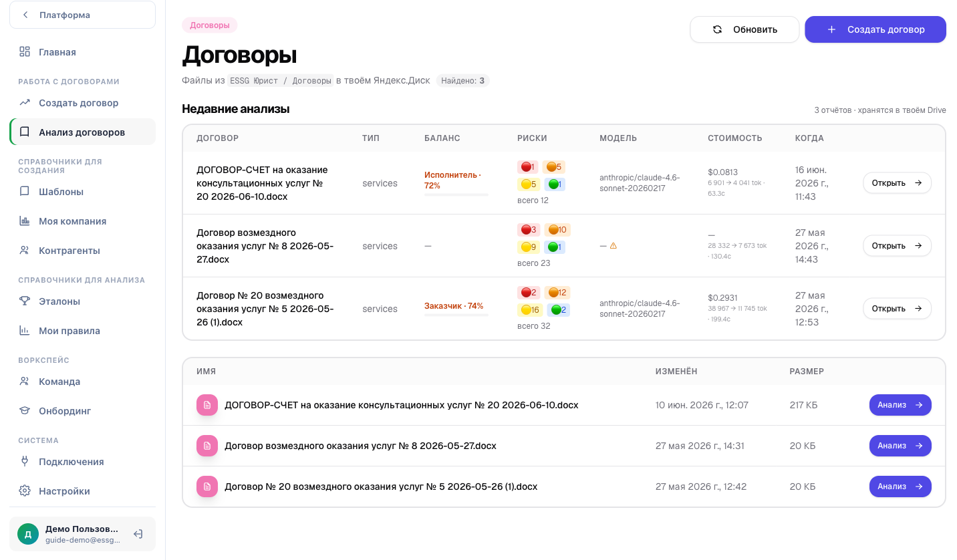
Task: Open the Настройки menu item
Action: (82, 491)
